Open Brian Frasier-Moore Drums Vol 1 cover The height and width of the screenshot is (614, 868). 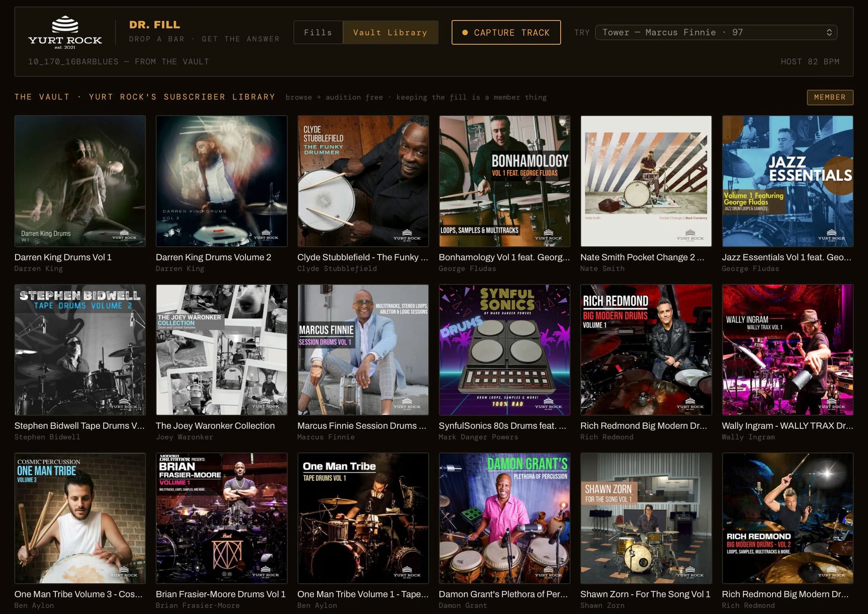(222, 519)
